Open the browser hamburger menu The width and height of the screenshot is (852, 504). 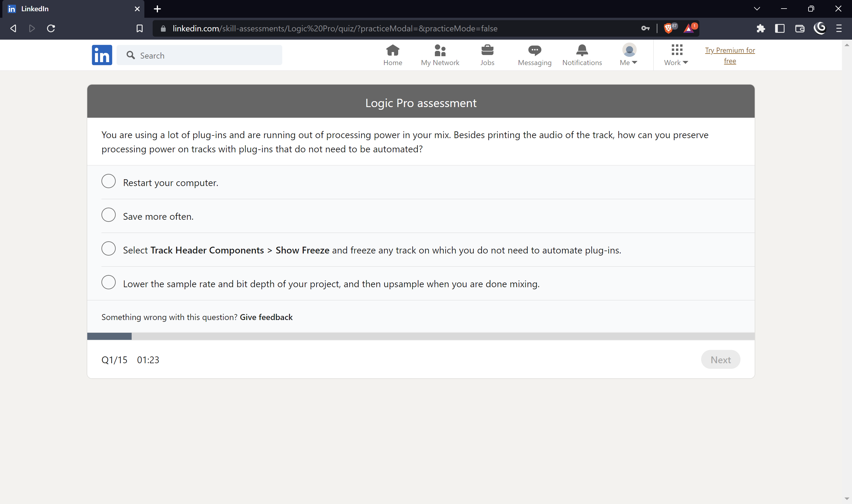click(839, 28)
